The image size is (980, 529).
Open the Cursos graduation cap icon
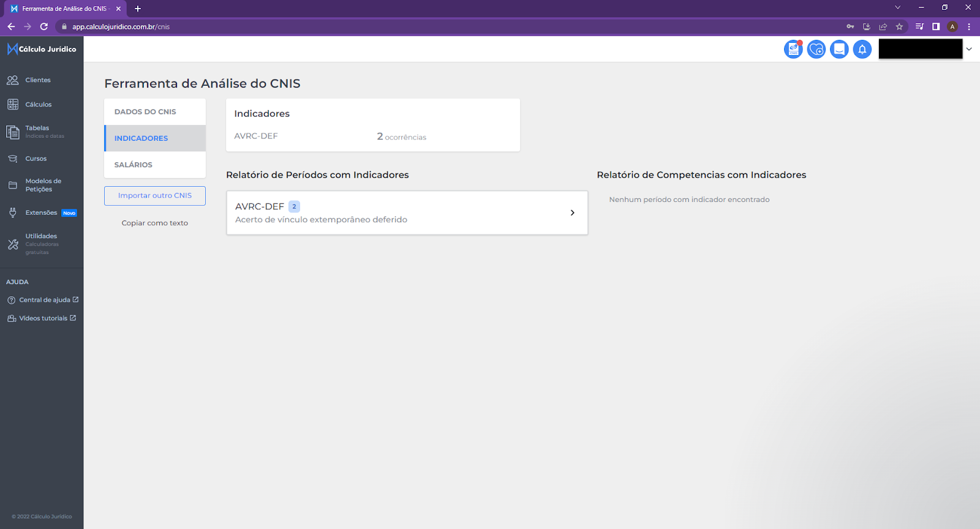[x=12, y=159]
